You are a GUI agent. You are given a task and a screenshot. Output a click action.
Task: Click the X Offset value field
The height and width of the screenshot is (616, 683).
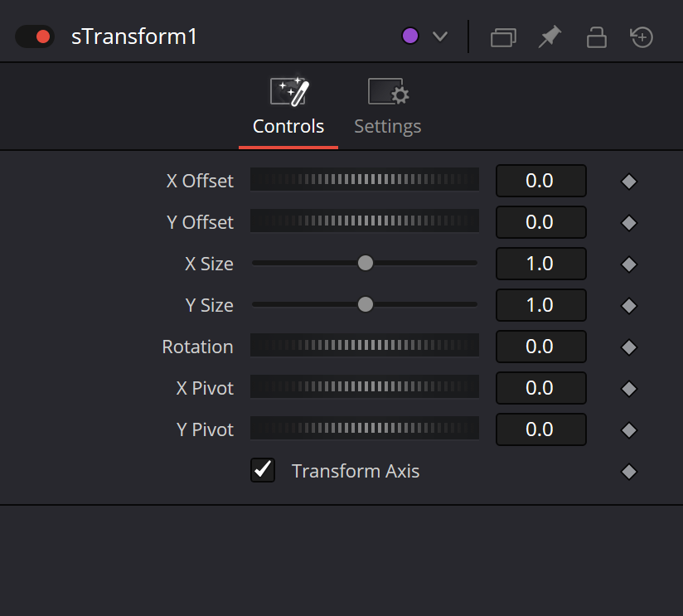point(541,181)
